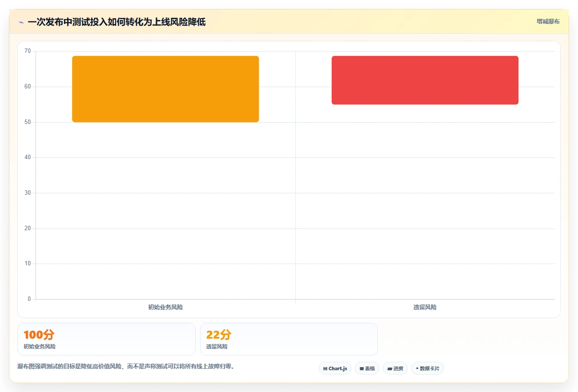The width and height of the screenshot is (578, 392).
Task: Click the y-axis value 0
Action: (x=29, y=299)
